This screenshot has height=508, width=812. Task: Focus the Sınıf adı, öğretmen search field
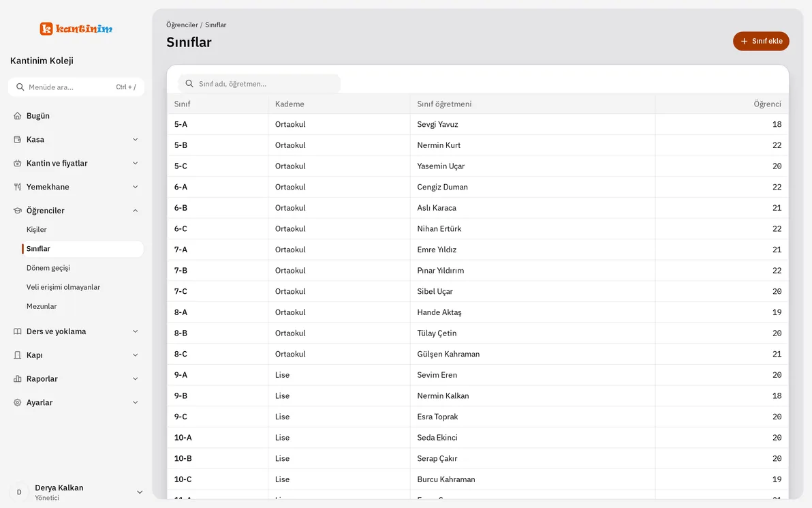coord(260,83)
